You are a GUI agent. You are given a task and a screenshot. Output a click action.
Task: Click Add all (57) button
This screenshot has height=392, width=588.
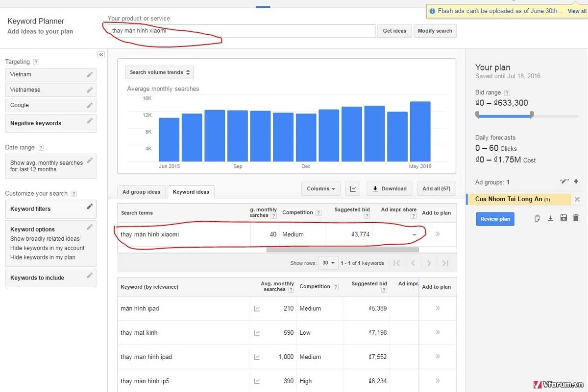click(x=436, y=188)
